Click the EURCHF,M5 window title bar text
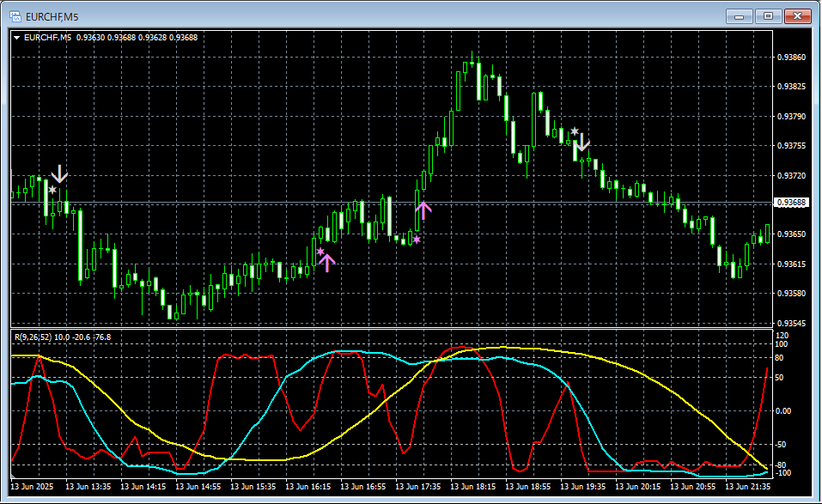Viewport: 822px width, 504px height. (x=52, y=17)
